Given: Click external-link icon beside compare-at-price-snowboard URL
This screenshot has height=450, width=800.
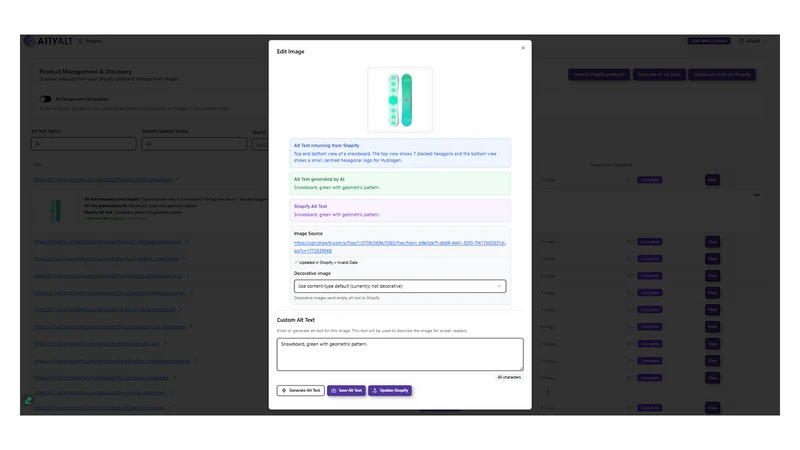Looking at the screenshot, I should point(190,327).
